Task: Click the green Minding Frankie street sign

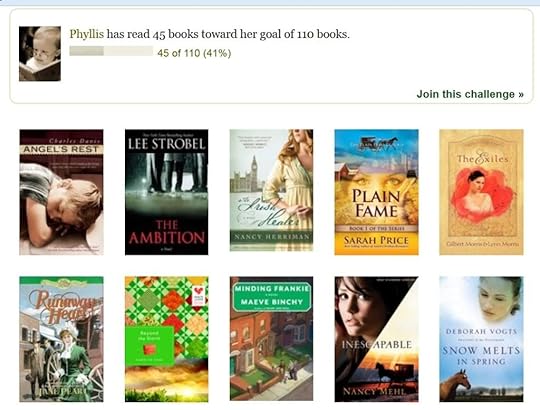Action: click(272, 297)
